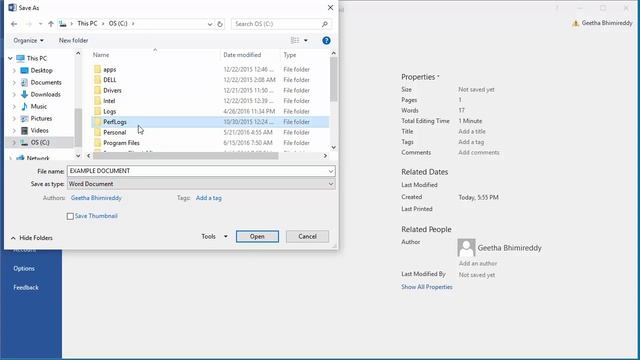Expand the Desktop tree node
The height and width of the screenshot is (360, 640).
click(x=14, y=71)
